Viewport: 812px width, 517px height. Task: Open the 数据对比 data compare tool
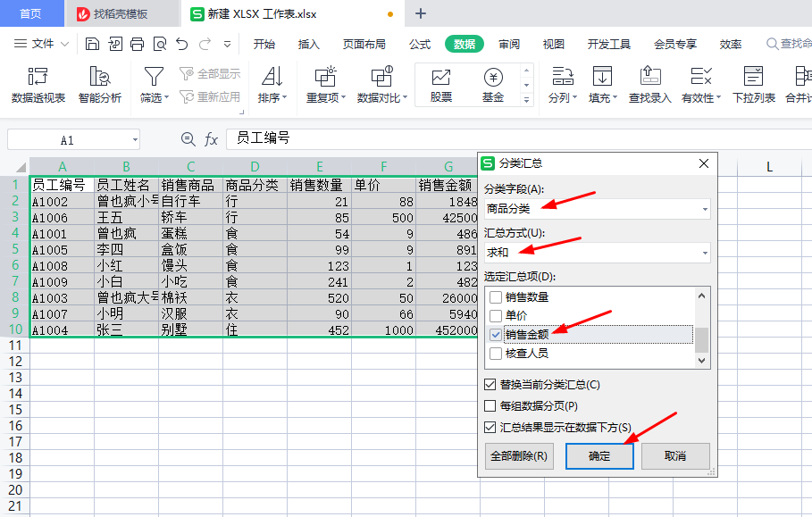click(x=382, y=85)
